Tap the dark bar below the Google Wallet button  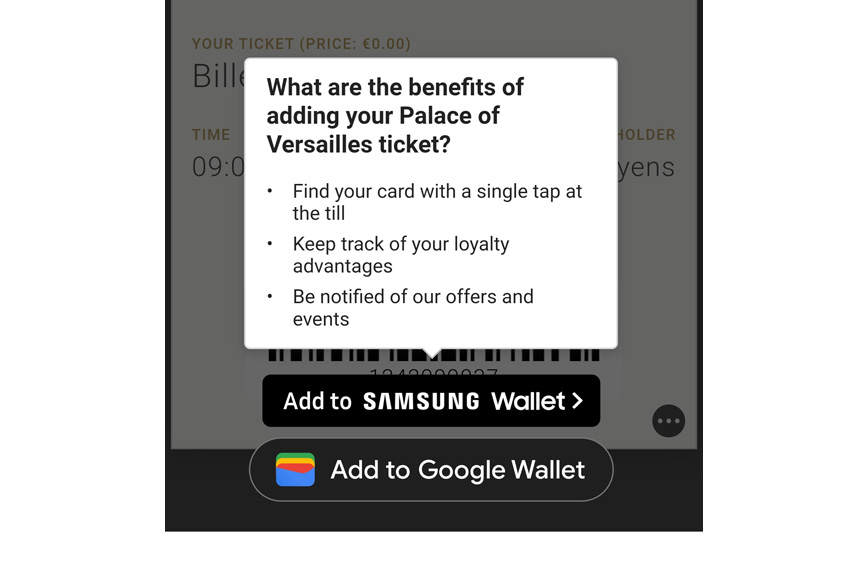(433, 516)
